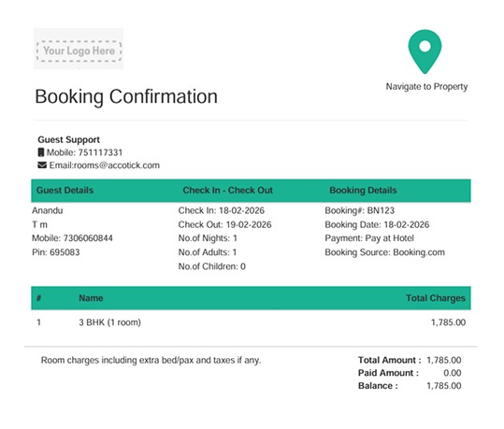Click the row number 1 cell
Viewport: 504px width, 429px height.
38,322
